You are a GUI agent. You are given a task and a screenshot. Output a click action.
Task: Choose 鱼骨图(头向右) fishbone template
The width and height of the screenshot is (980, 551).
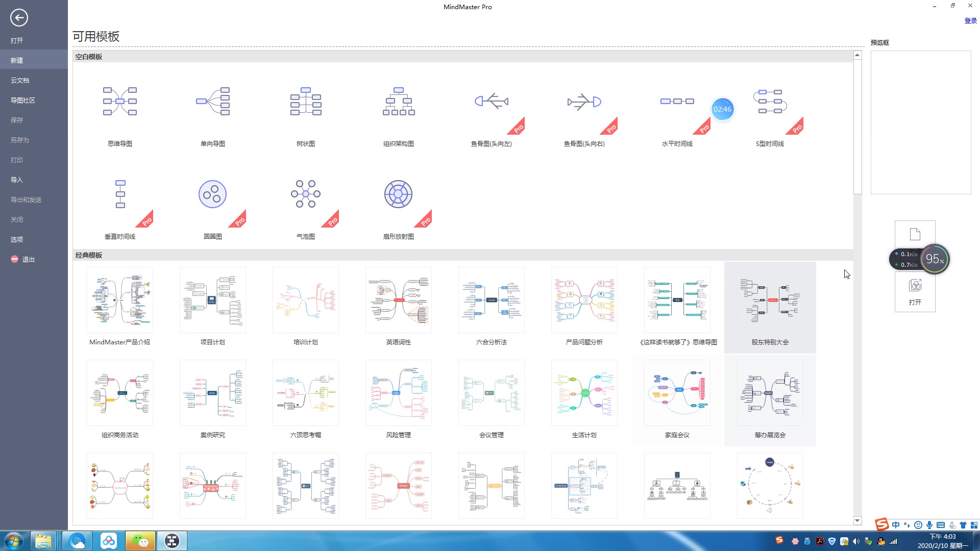584,102
